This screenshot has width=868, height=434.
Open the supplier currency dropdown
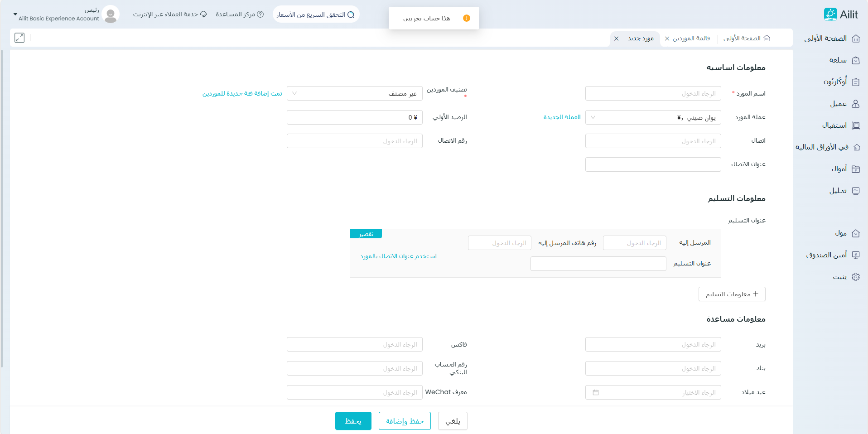pyautogui.click(x=653, y=117)
